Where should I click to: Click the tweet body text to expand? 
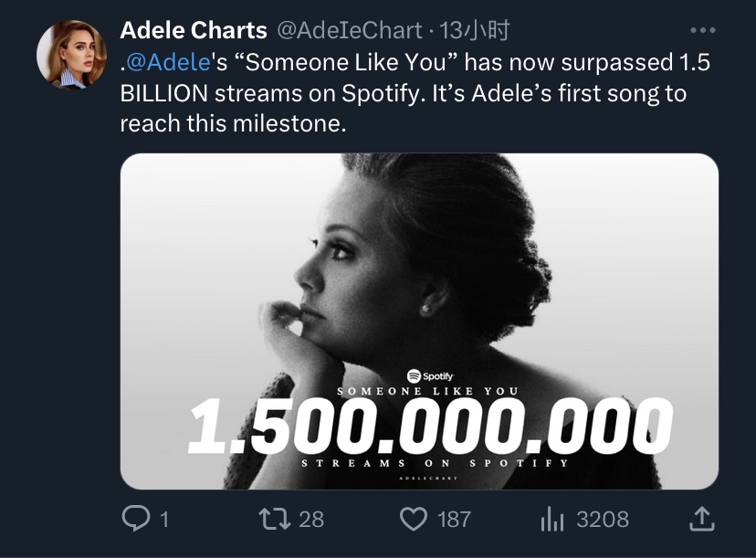tap(415, 93)
